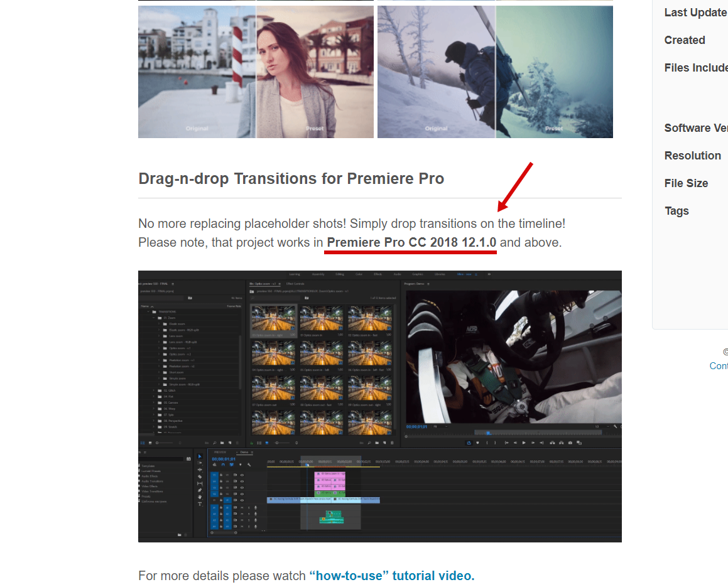Select the Selection arrow tool in the timeline toolbar

200,456
